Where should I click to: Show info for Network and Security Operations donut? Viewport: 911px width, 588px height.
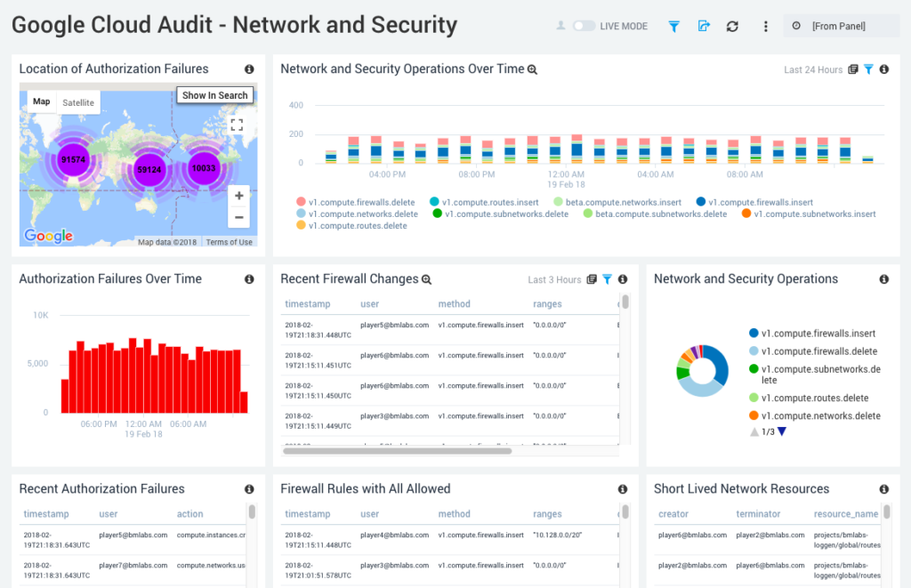pos(884,279)
